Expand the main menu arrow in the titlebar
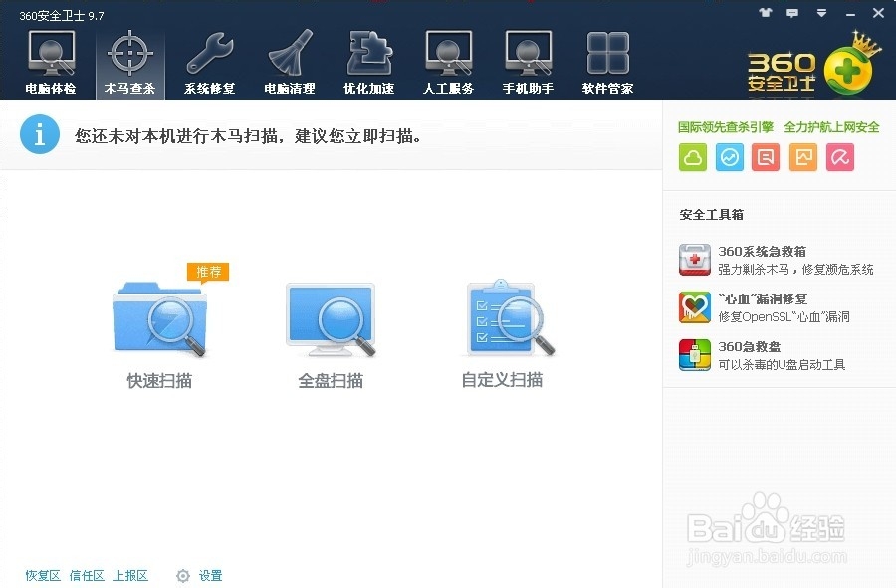 (819, 14)
